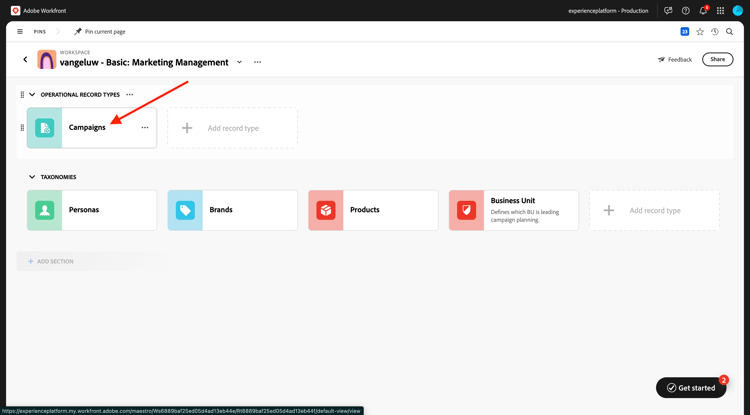Open workspace more options ellipsis
750x415 pixels.
257,62
